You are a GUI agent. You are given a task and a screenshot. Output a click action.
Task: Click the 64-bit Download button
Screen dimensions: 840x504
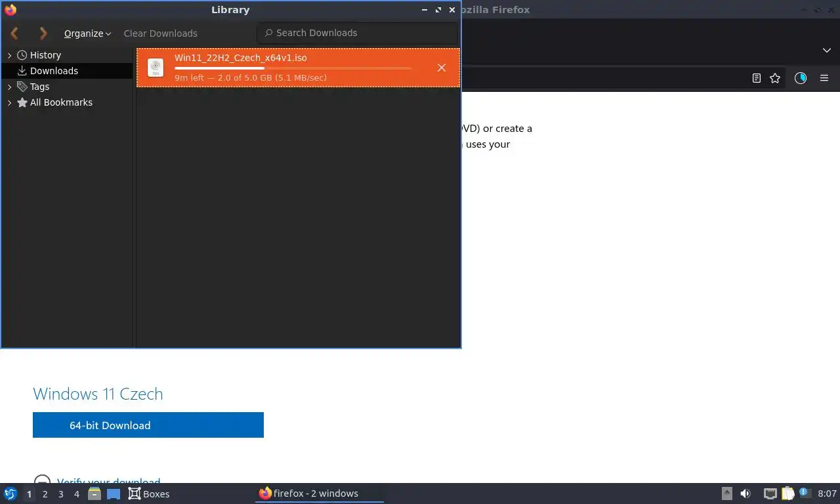(x=148, y=425)
